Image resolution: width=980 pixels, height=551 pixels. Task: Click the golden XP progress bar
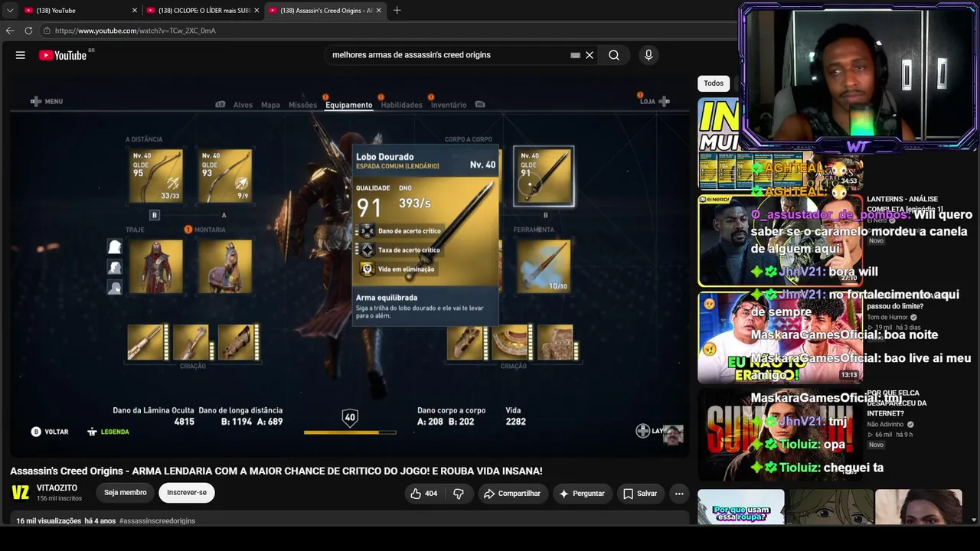click(x=350, y=432)
